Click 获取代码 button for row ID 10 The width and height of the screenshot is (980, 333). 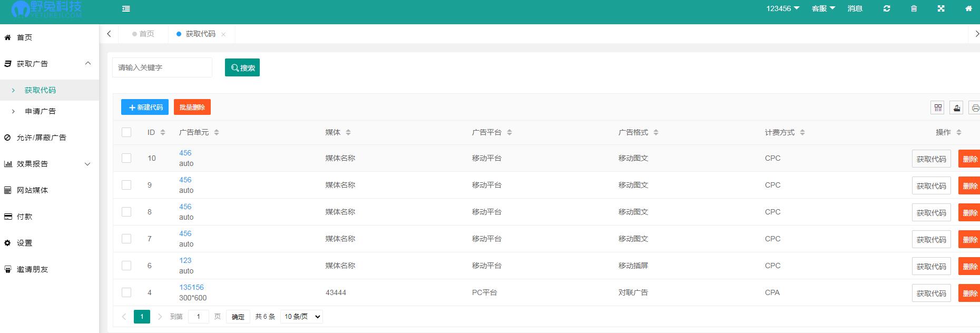(x=932, y=159)
